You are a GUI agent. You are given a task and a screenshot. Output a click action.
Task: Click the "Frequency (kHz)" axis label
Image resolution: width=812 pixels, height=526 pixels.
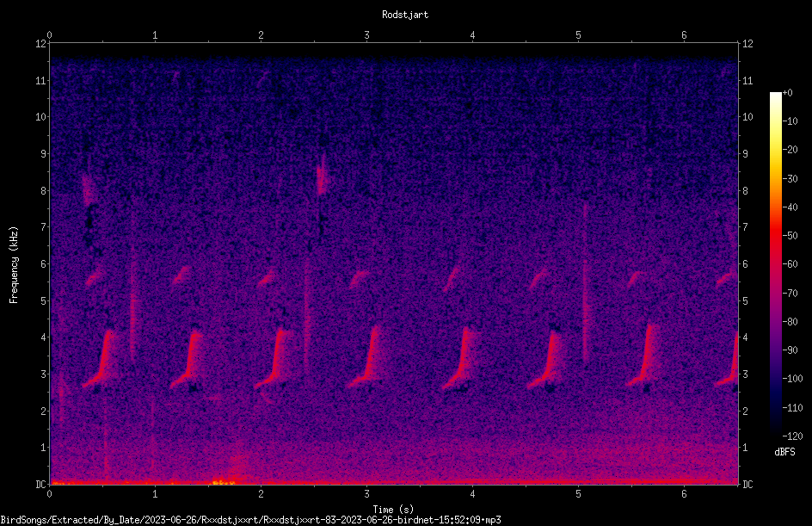coord(14,265)
